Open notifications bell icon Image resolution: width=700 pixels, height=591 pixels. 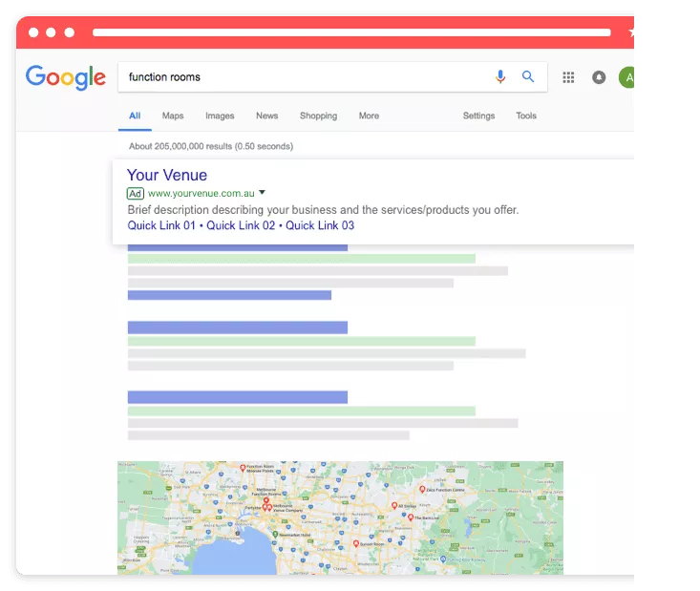(599, 77)
